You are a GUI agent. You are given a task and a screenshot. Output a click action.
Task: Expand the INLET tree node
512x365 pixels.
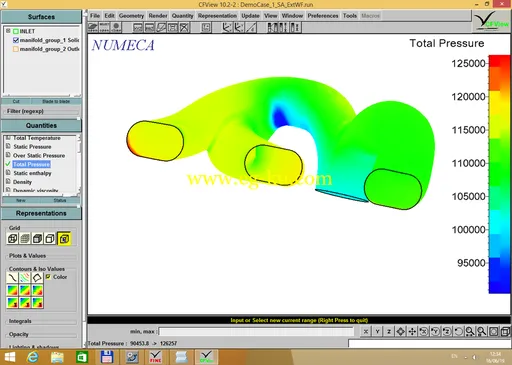8,31
